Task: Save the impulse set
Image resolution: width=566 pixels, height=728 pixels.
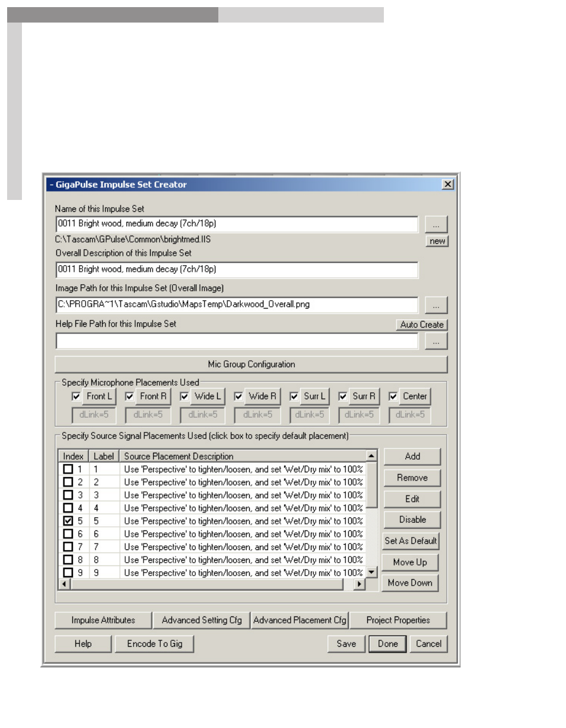Action: pos(346,644)
